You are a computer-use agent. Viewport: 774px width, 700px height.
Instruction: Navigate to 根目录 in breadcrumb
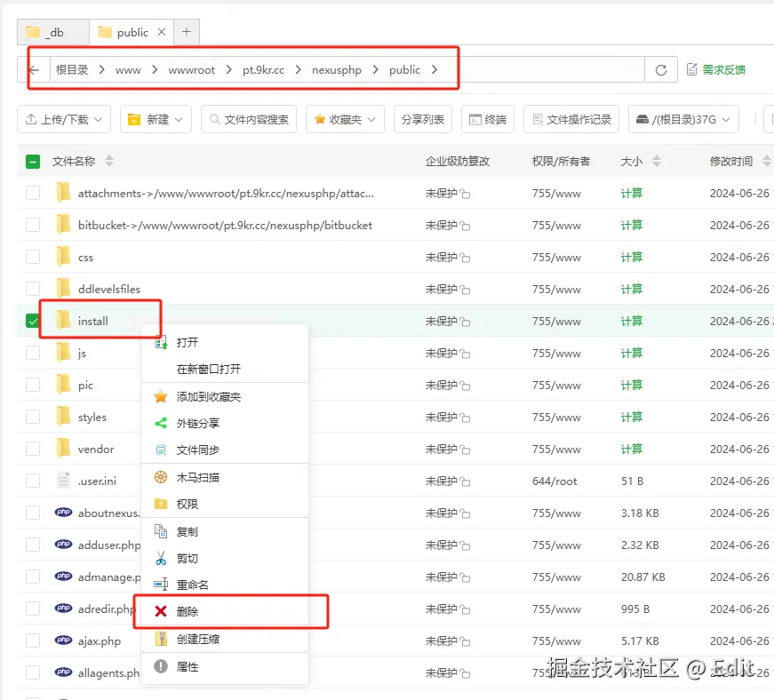(x=72, y=70)
